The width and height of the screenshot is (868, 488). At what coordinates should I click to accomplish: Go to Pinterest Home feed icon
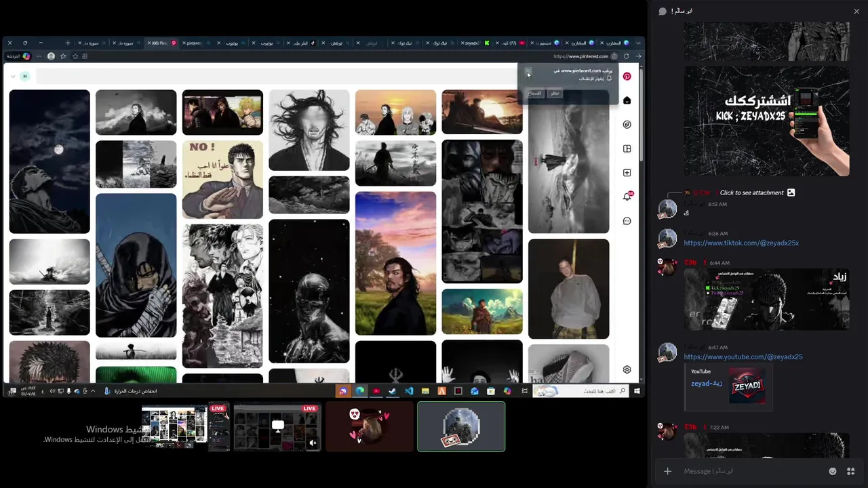coord(627,100)
